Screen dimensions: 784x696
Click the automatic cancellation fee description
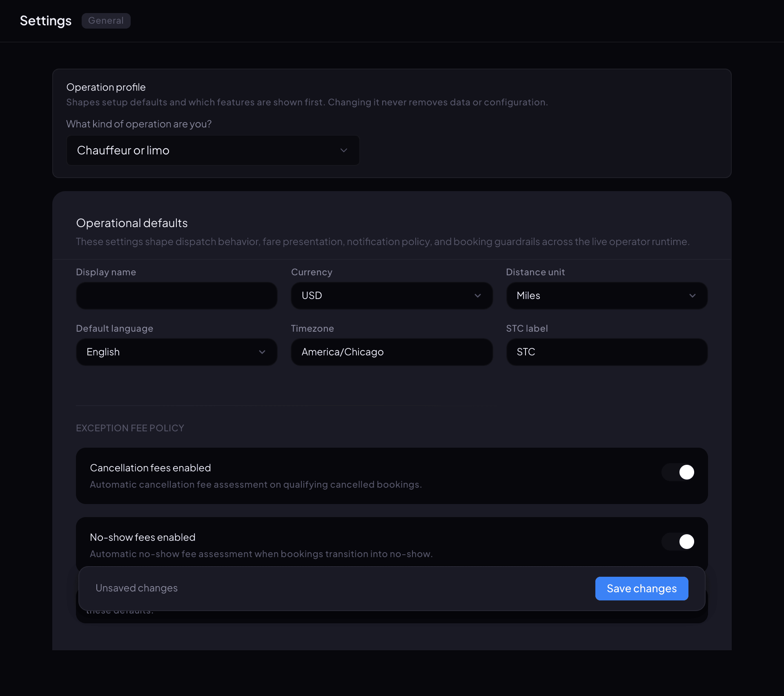click(256, 484)
